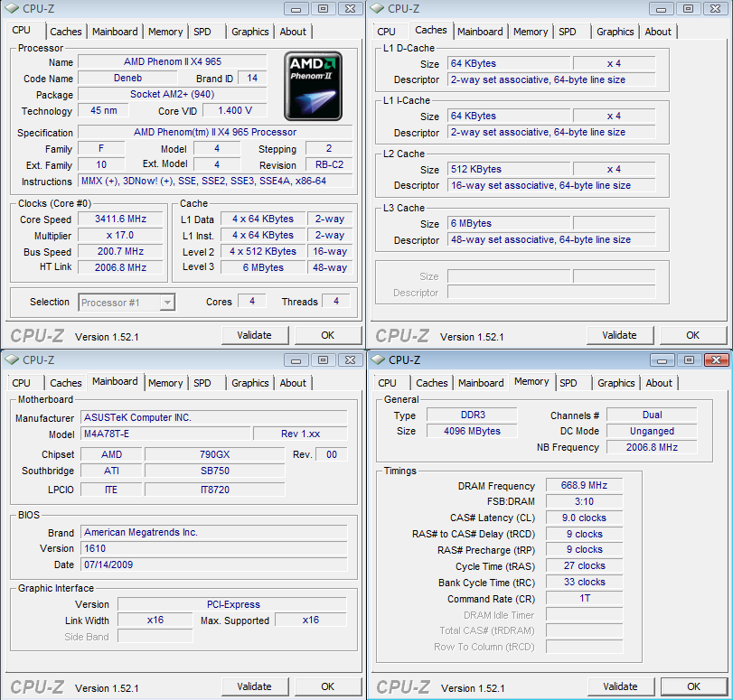The width and height of the screenshot is (733, 700).
Task: Open SPD tab in Memory window
Action: coord(569,383)
